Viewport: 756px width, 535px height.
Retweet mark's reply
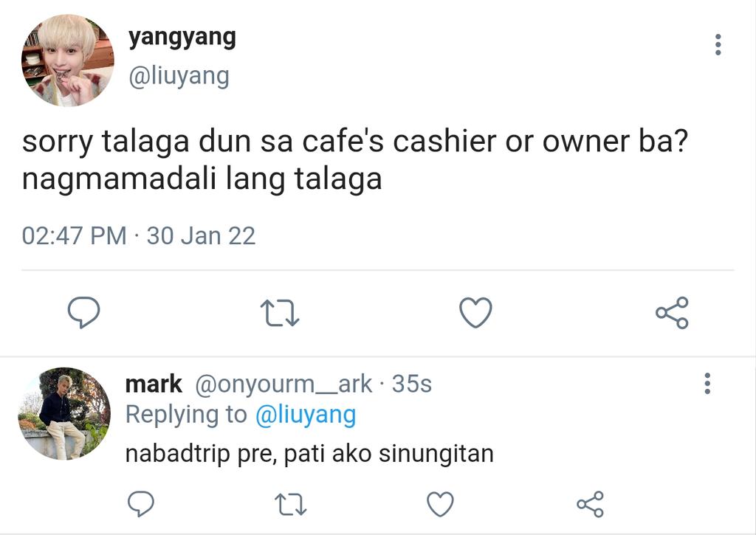click(290, 505)
